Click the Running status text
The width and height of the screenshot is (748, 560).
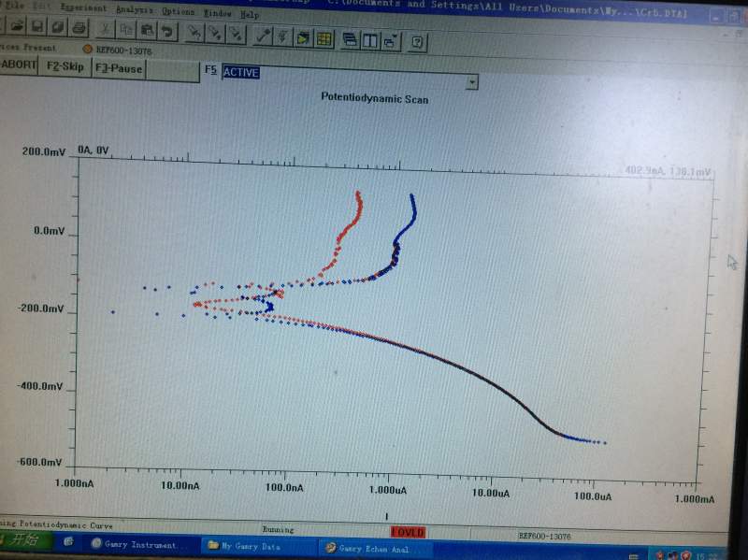coord(278,529)
